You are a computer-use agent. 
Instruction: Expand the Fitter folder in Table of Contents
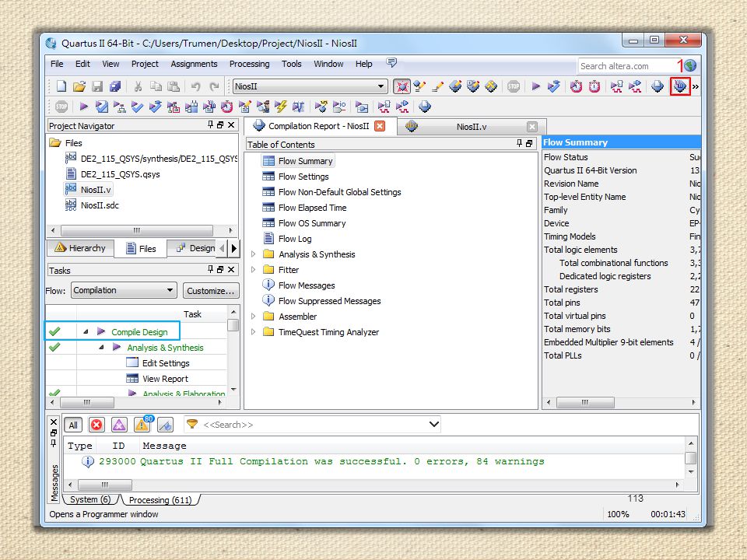pos(254,270)
